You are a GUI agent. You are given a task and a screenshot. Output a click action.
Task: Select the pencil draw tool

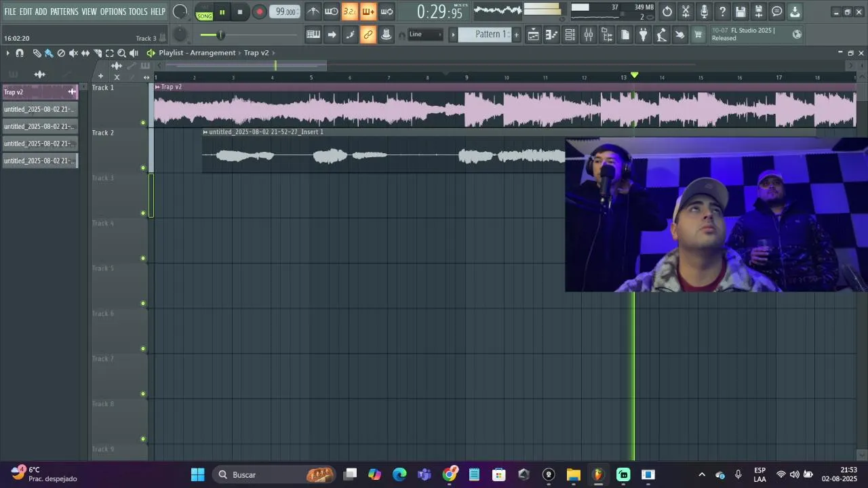tap(37, 53)
